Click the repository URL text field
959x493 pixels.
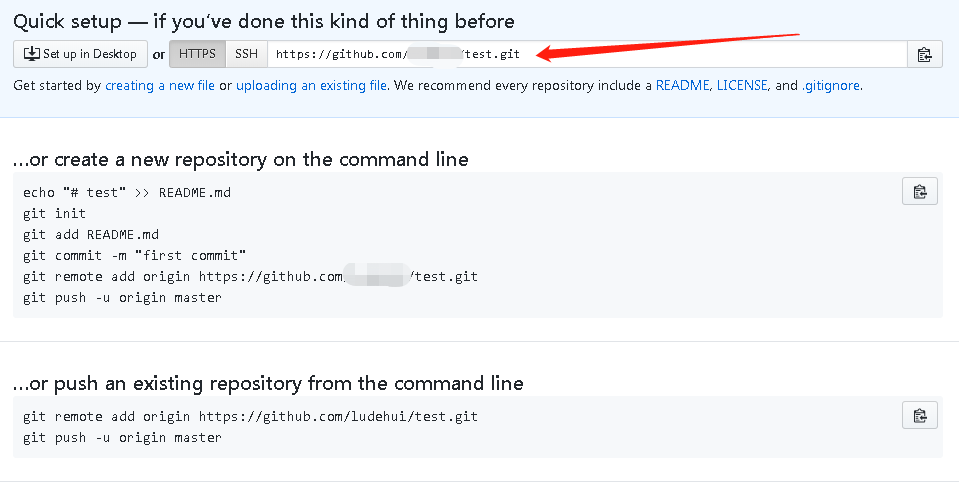pos(587,54)
